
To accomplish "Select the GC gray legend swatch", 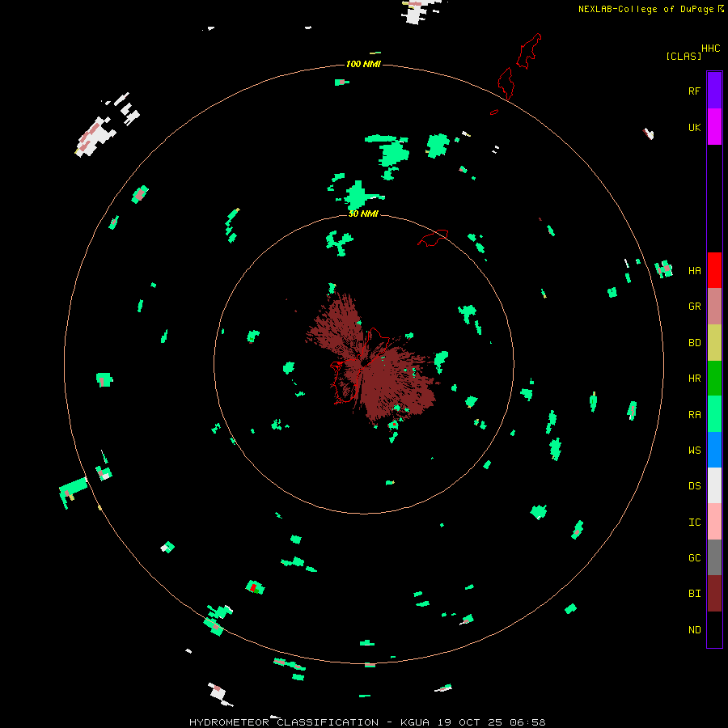I will (x=714, y=557).
